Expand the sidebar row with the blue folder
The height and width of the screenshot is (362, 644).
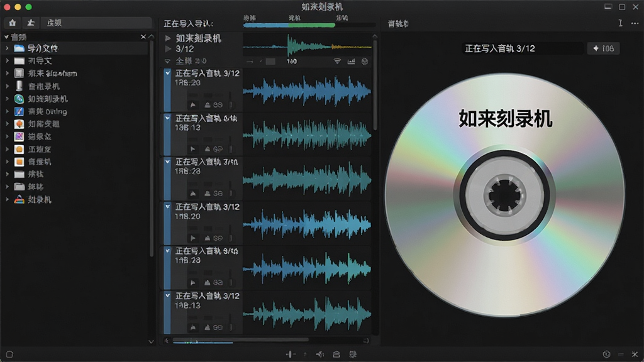click(x=7, y=48)
